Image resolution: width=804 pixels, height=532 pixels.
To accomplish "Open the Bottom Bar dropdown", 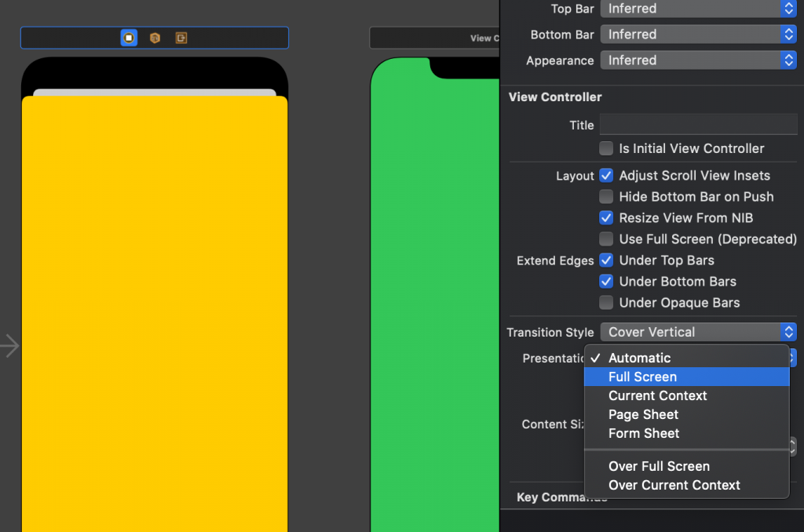I will [698, 35].
